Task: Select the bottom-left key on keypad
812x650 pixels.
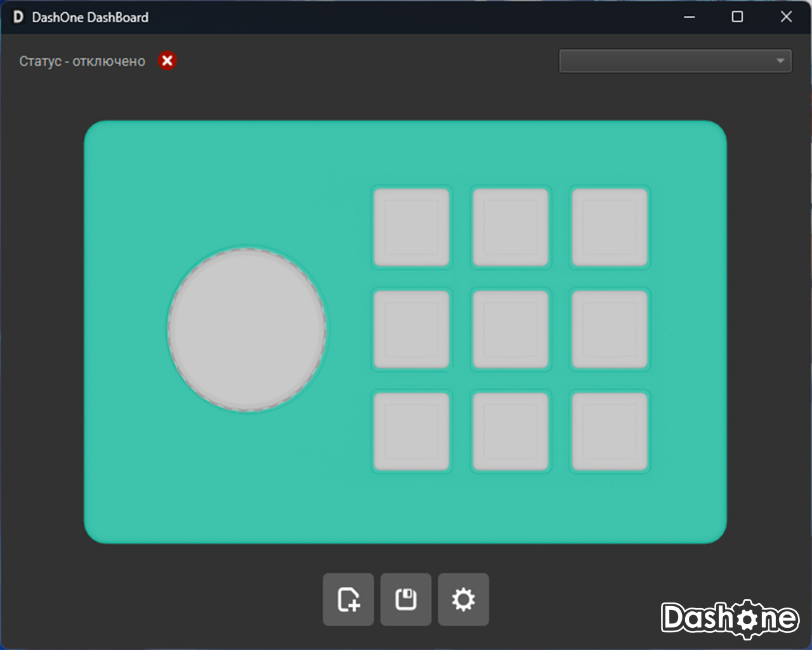Action: click(x=412, y=431)
